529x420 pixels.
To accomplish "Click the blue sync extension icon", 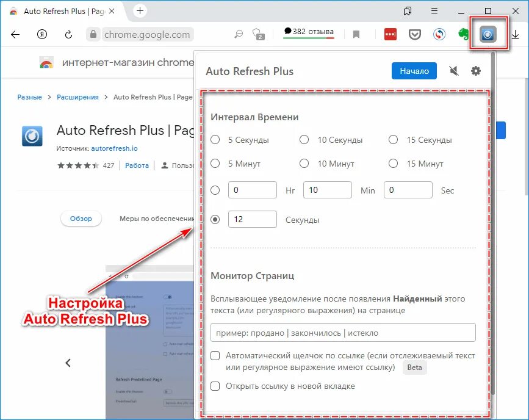I will (439, 34).
